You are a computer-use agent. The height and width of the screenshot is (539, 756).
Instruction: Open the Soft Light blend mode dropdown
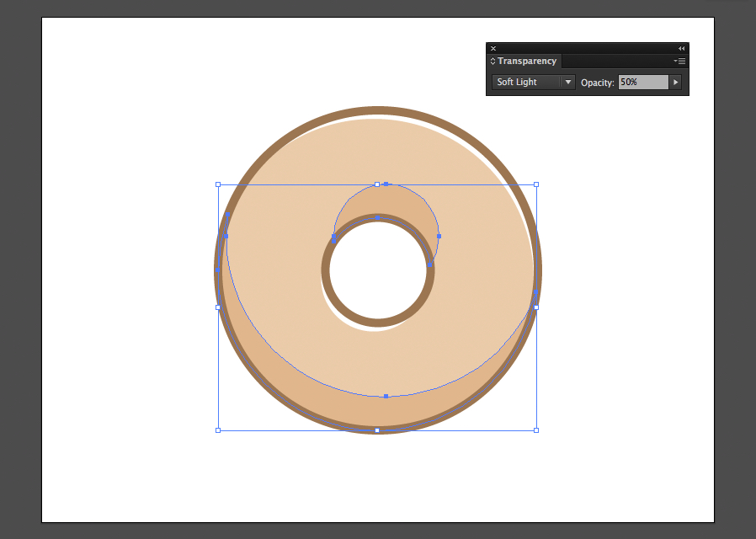pyautogui.click(x=533, y=82)
